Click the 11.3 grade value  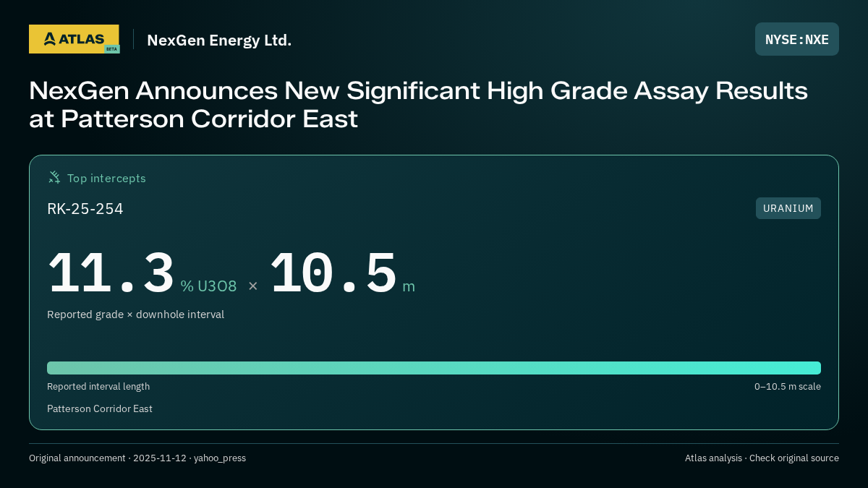point(111,273)
